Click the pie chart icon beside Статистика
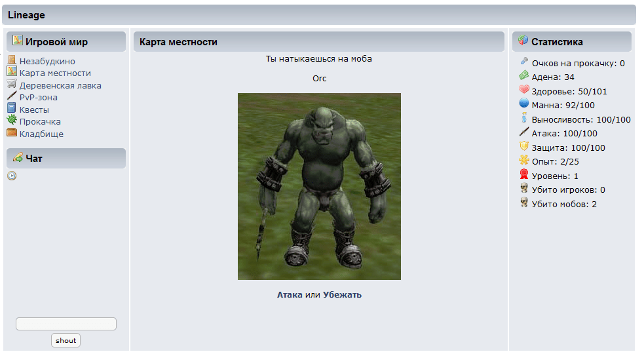 tap(523, 41)
